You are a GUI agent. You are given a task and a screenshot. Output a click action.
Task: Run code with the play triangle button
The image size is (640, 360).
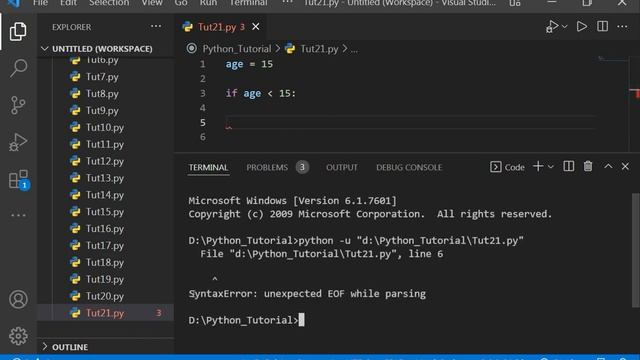[x=582, y=27]
